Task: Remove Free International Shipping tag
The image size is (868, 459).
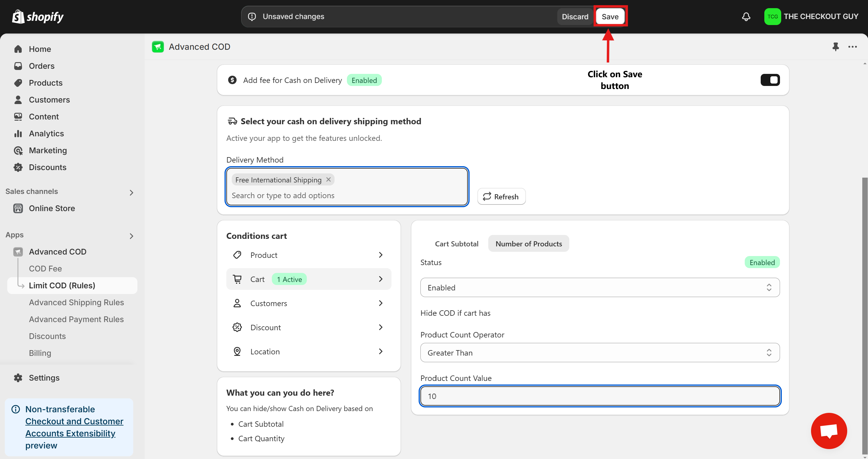Action: (x=329, y=179)
